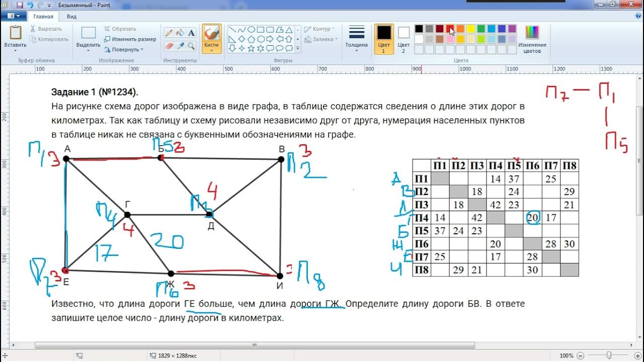The height and width of the screenshot is (362, 644).
Task: Pick the red swatch in the palette
Action: pos(450,29)
